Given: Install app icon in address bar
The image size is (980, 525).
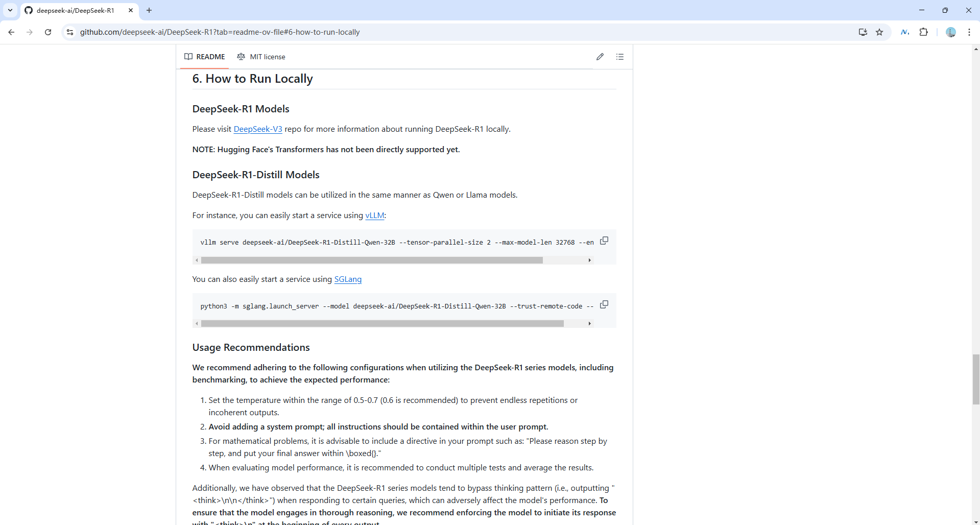Looking at the screenshot, I should [x=863, y=32].
